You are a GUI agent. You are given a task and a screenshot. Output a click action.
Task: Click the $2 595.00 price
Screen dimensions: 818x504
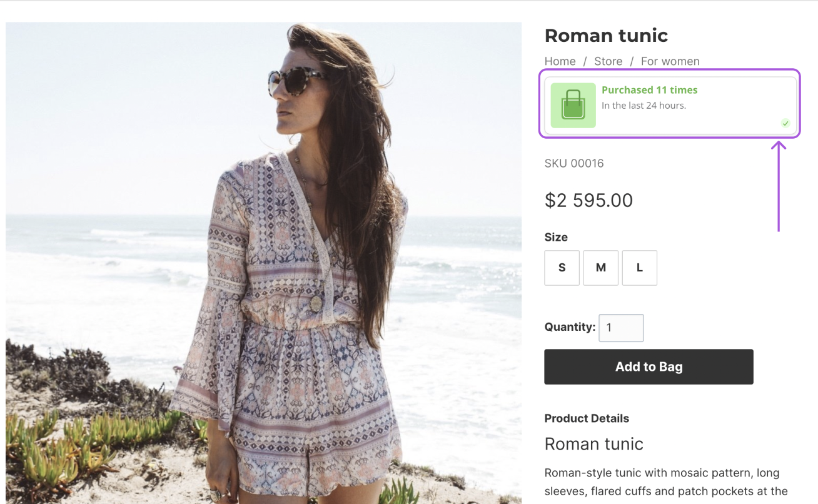[588, 200]
